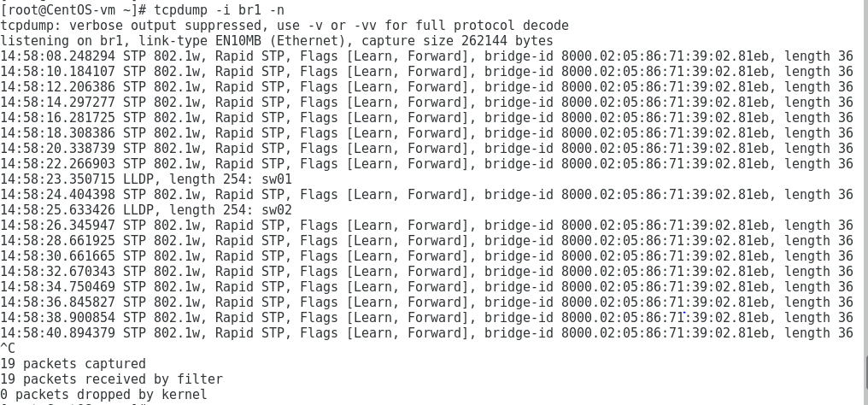Click the LLDP sw02 packet line
This screenshot has height=405, width=868.
pyautogui.click(x=146, y=210)
